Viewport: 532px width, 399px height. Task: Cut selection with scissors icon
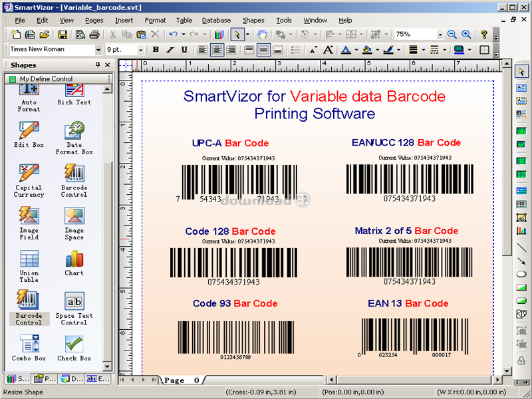(112, 35)
